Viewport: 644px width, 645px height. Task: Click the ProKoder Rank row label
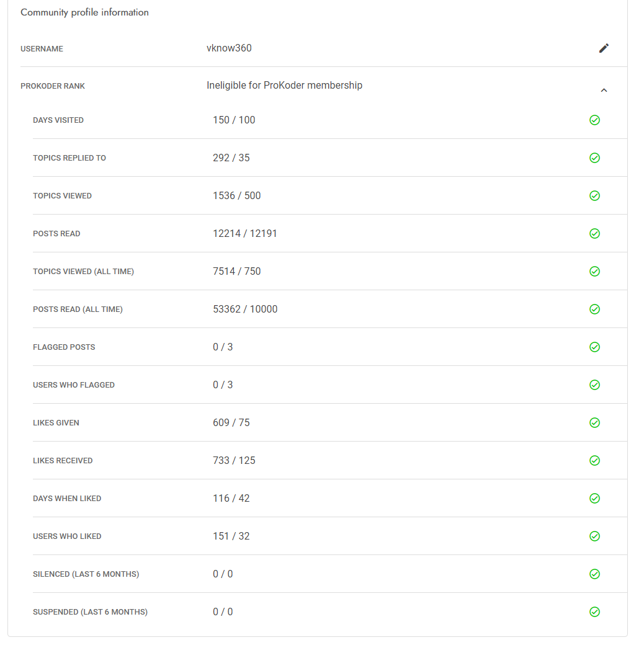(53, 86)
